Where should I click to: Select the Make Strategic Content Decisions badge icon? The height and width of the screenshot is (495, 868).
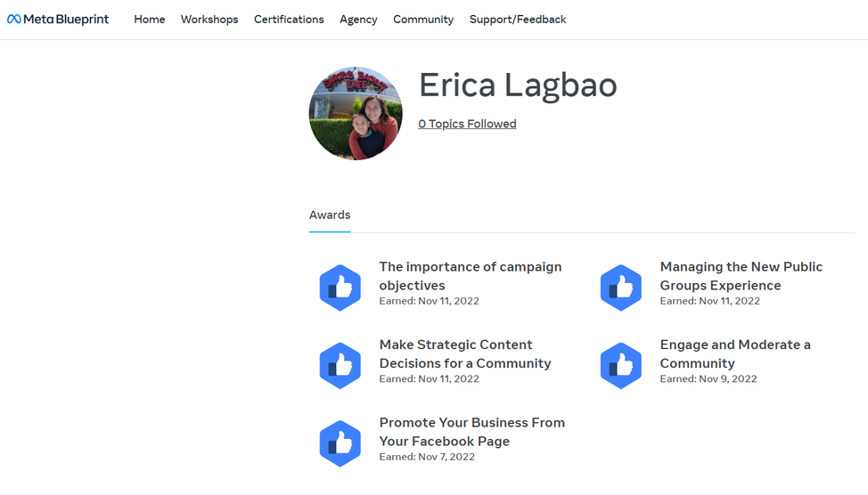(340, 365)
